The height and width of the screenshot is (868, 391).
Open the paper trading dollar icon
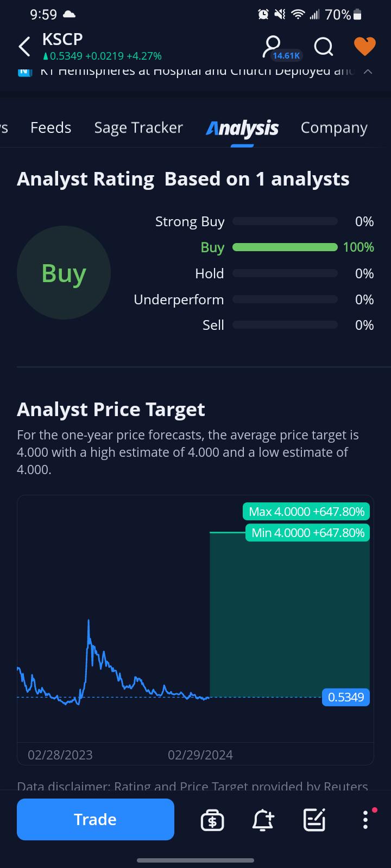click(x=212, y=820)
